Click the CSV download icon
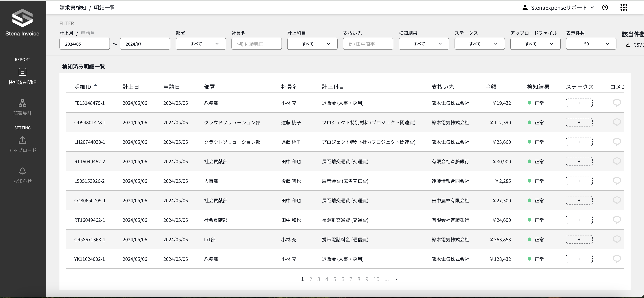This screenshot has height=298, width=644. coord(628,45)
